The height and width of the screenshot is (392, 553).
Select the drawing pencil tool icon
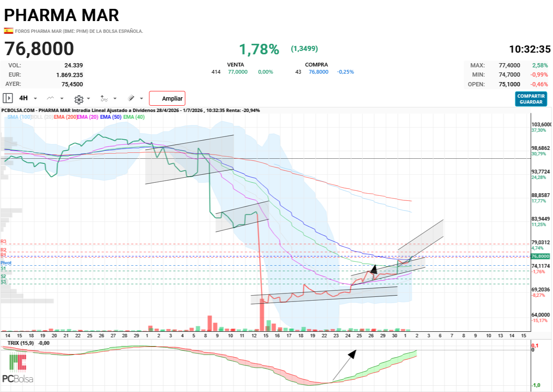(131, 98)
